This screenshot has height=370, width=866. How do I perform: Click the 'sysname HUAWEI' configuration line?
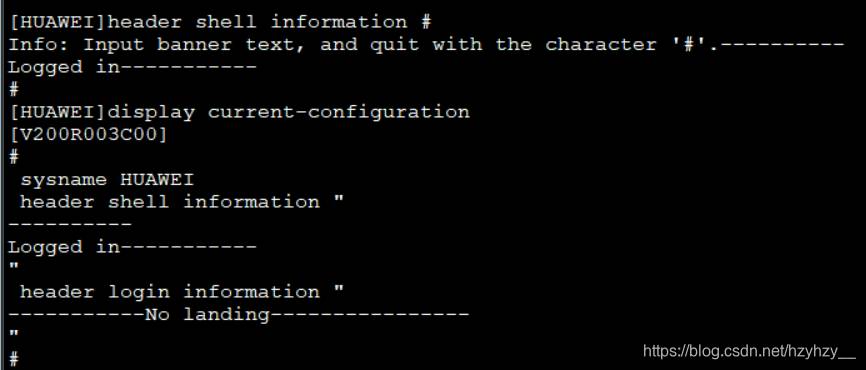[x=107, y=179]
